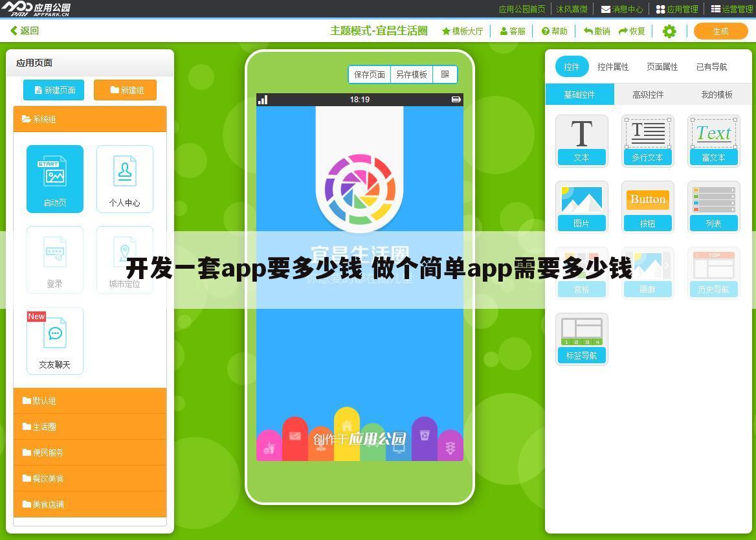Image resolution: width=756 pixels, height=540 pixels.
Task: Create a page with 新建页面
Action: click(x=54, y=90)
